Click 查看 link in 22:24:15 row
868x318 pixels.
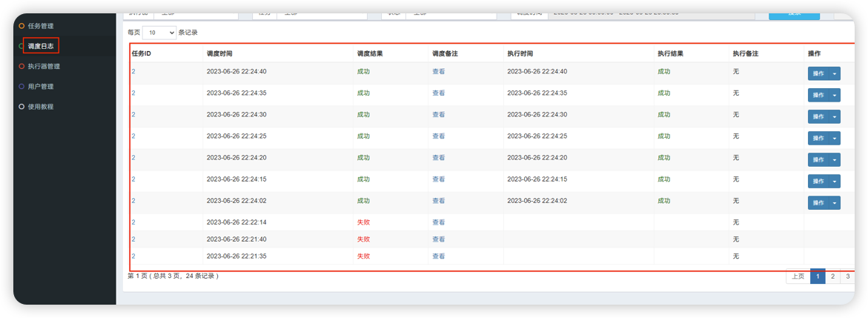coord(438,179)
